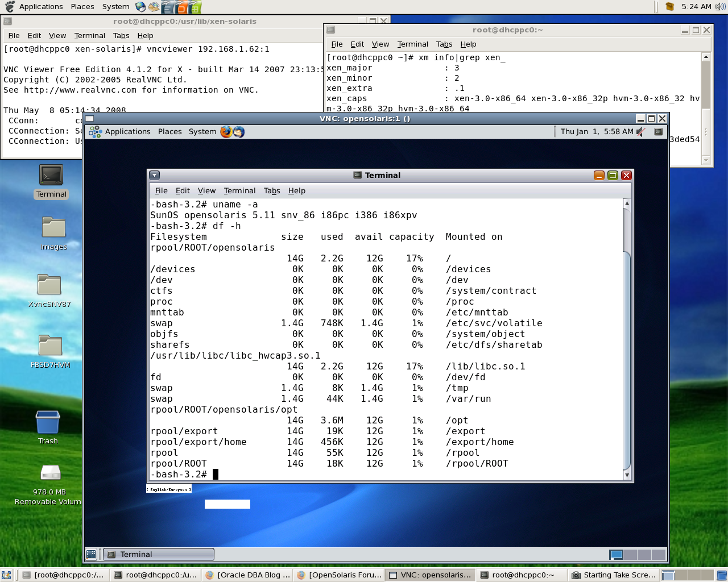728x582 pixels.
Task: Switch to Starting Take Screenshot taskbar entry
Action: 614,575
